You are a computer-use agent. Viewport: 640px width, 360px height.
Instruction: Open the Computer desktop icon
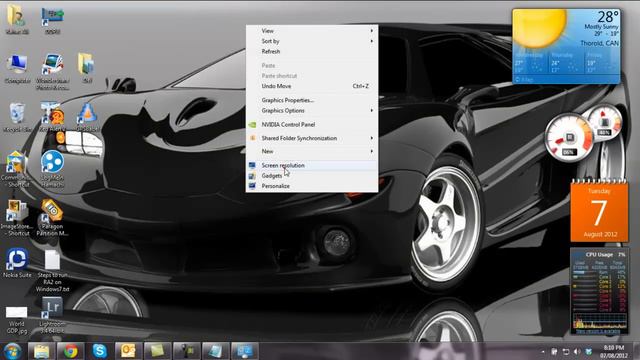[17, 69]
